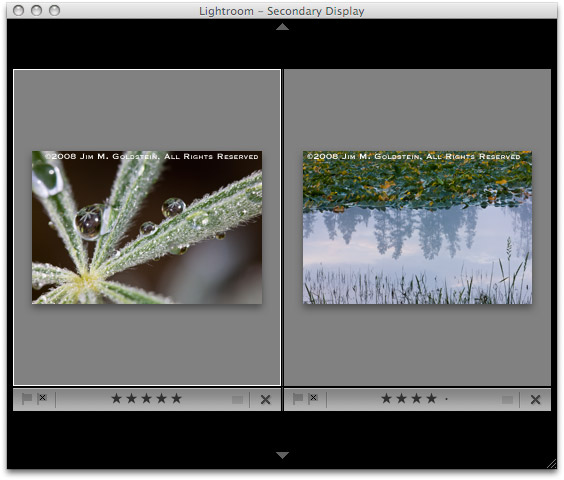The image size is (564, 480).
Task: Set pond reflection photo rating to four stars
Action: [x=431, y=398]
